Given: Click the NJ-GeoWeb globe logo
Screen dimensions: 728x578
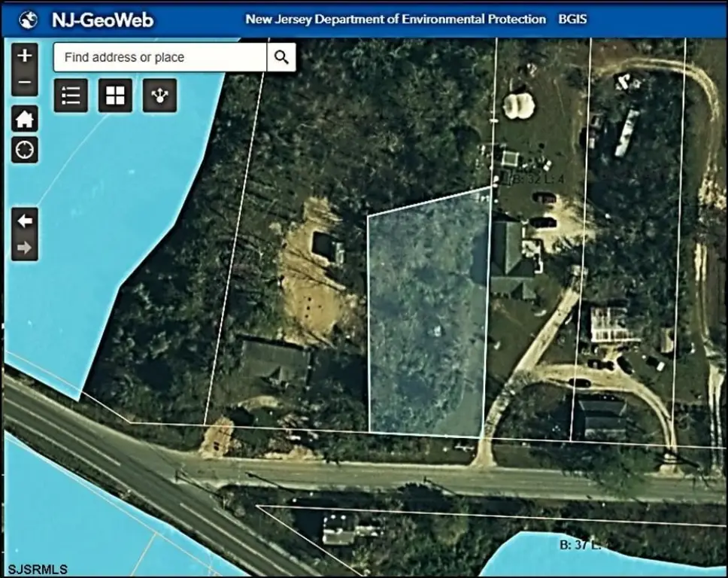Looking at the screenshot, I should [29, 19].
